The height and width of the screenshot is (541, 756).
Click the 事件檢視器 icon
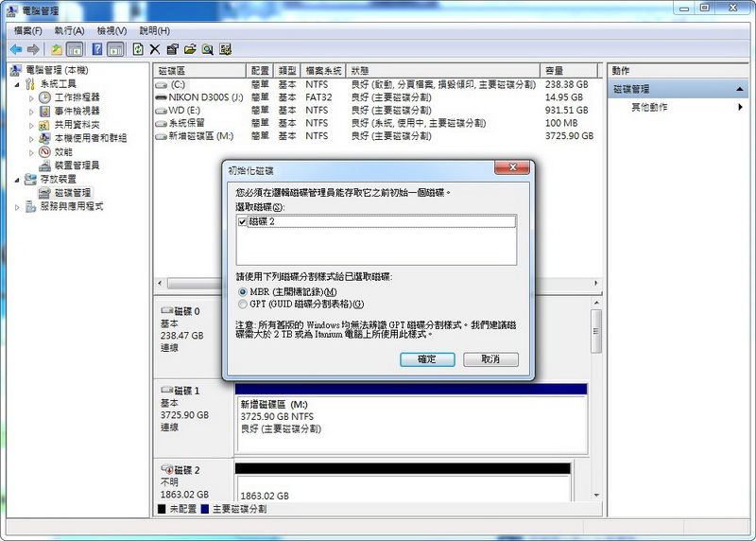coord(44,112)
